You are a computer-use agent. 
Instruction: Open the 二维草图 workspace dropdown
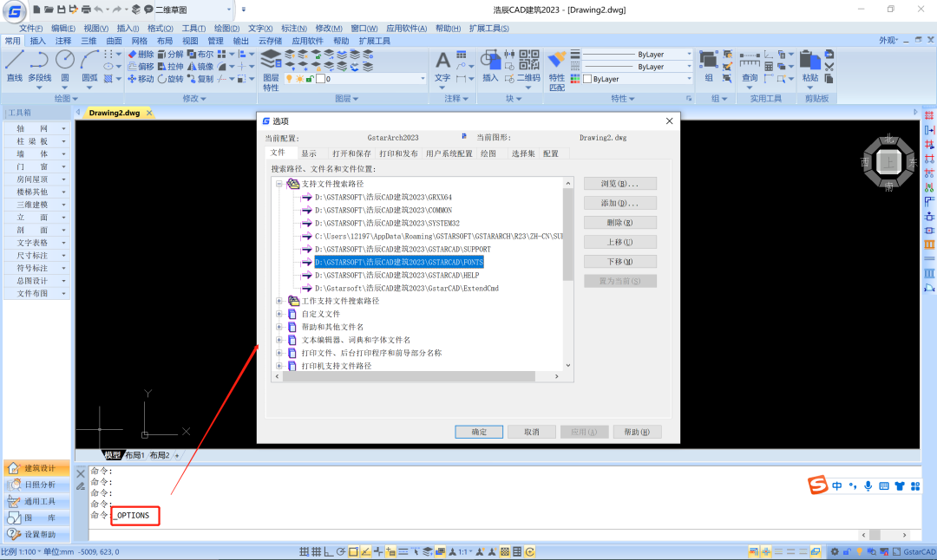pos(229,10)
